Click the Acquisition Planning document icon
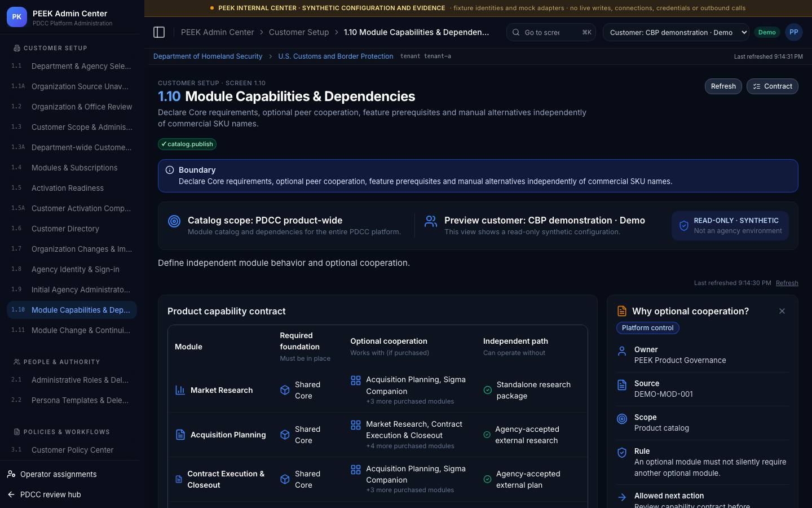This screenshot has width=812, height=508. pos(180,435)
